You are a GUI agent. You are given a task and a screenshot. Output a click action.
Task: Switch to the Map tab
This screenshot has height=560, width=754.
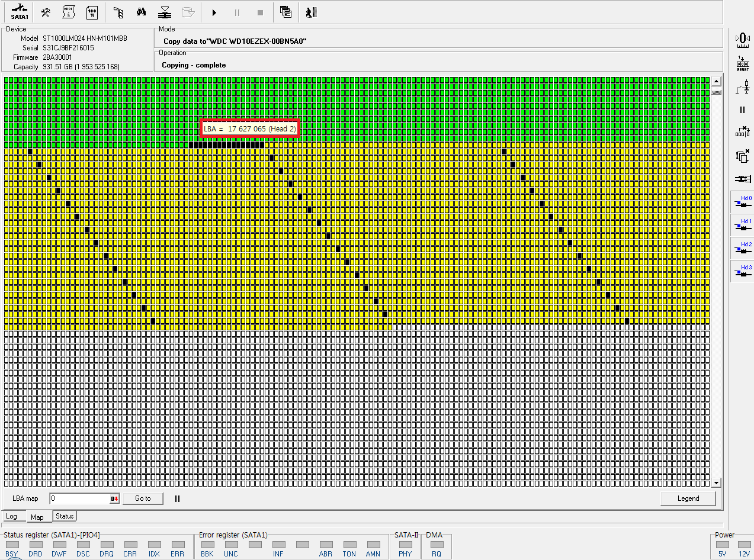tap(37, 517)
